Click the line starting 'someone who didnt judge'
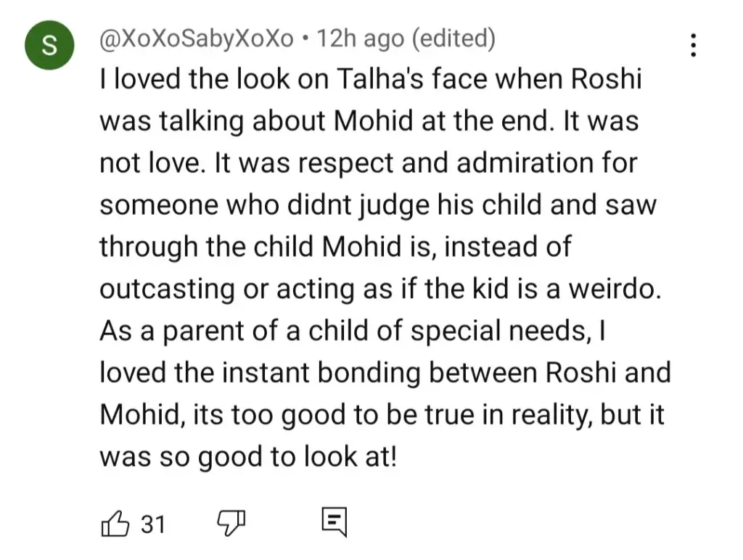This screenshot has width=743, height=560. [x=377, y=205]
